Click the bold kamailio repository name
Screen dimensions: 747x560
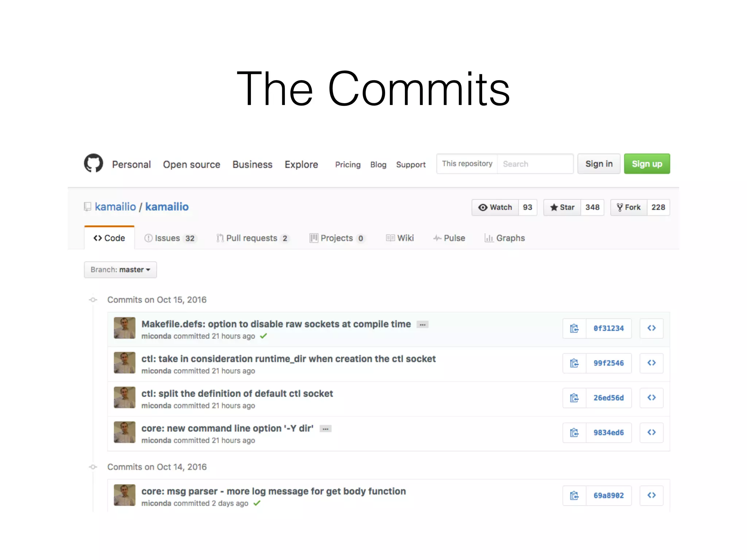(x=167, y=207)
